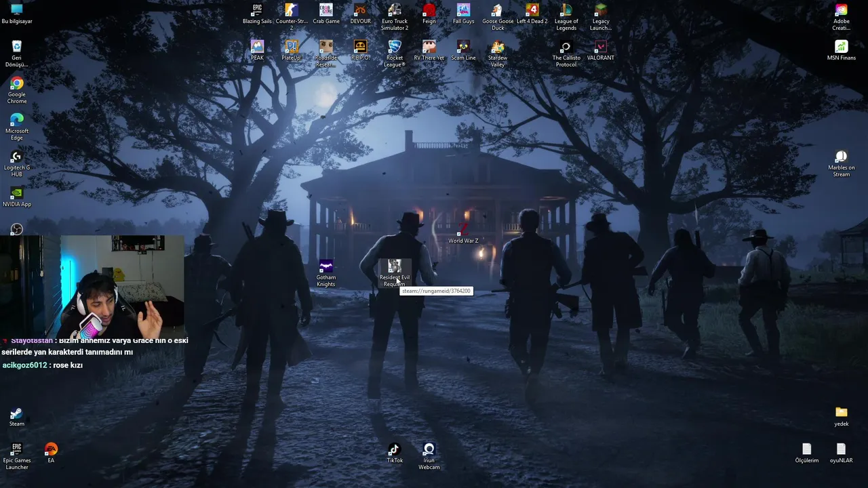Select the Gotham Knights shortcut
Image resolution: width=868 pixels, height=488 pixels.
pyautogui.click(x=326, y=273)
